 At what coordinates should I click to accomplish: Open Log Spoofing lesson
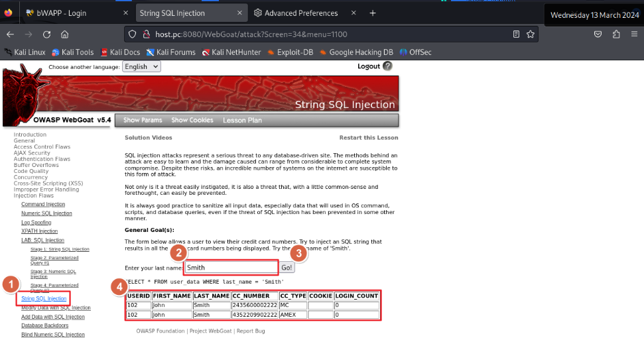pos(36,222)
